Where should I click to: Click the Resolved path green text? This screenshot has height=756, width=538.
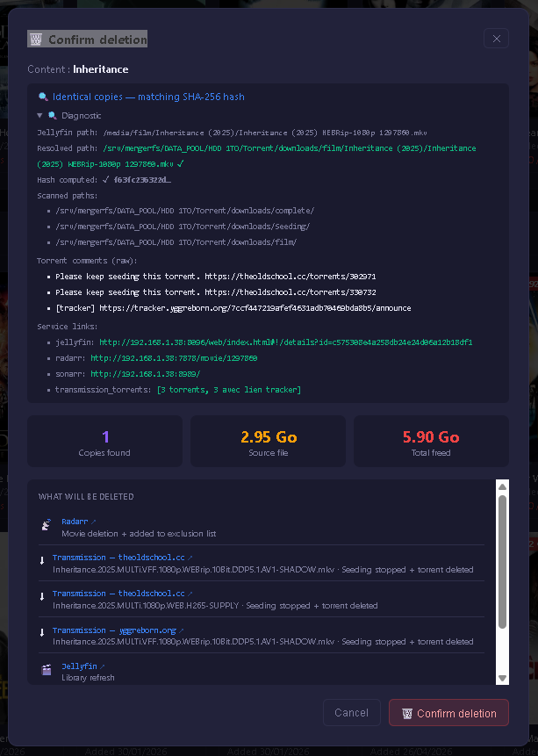coord(256,156)
